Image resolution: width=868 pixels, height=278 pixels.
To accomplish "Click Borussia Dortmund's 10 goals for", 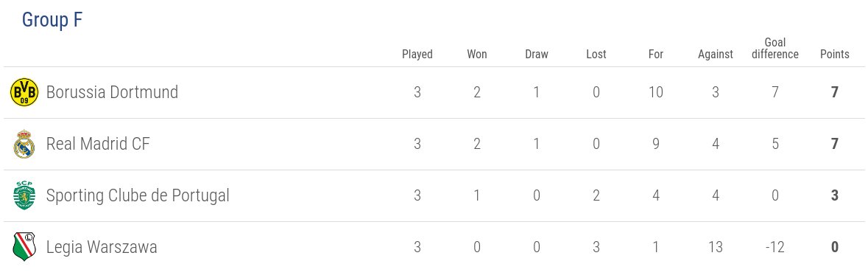I will (x=656, y=92).
